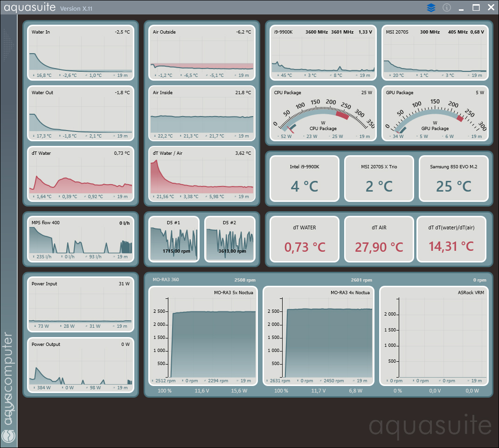Screen dimensions: 499x448
Task: Open the Water In temperature chart
Action: (x=81, y=53)
